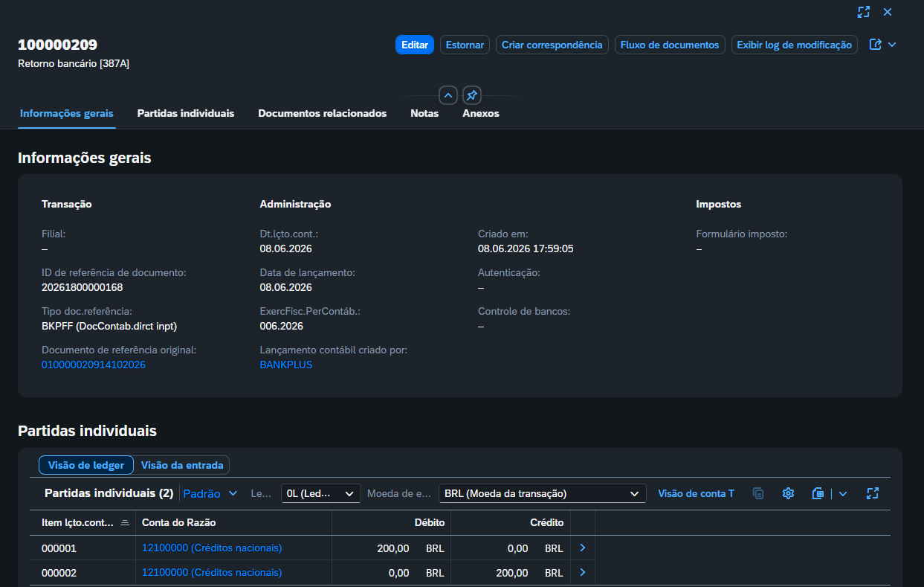Collapse the header with the up chevron
The image size is (924, 587).
tap(448, 95)
